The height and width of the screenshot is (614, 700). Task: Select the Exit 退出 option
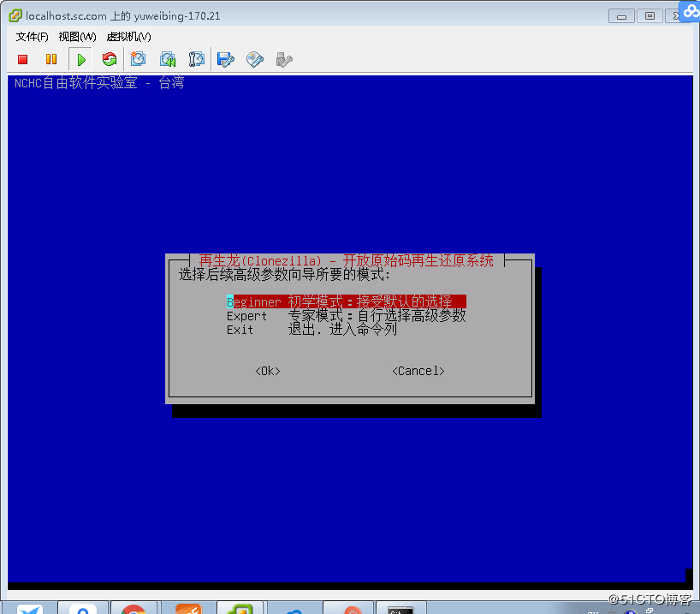(x=311, y=330)
